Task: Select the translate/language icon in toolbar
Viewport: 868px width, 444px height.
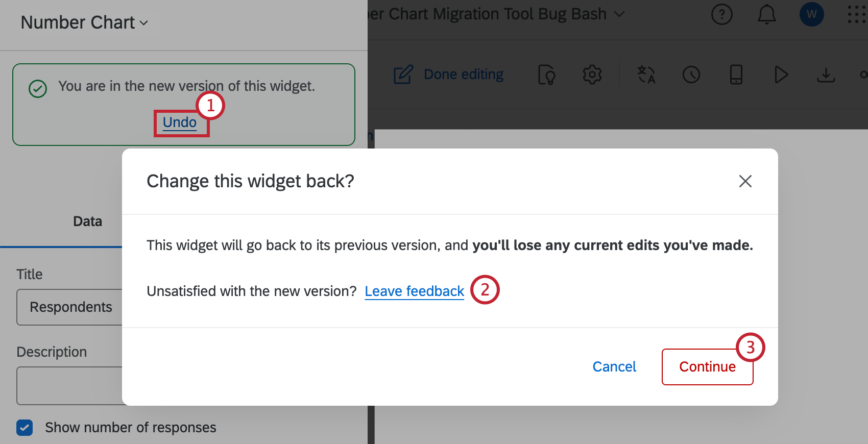Action: click(646, 75)
